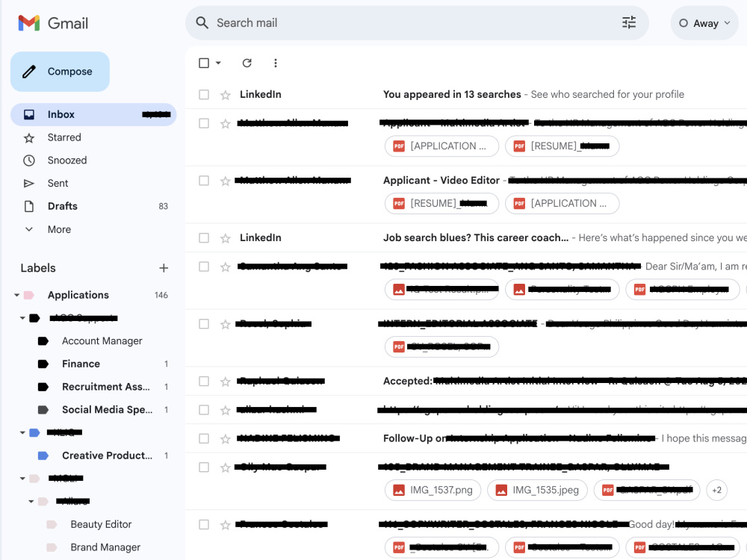Open the Away status dropdown

tap(704, 23)
